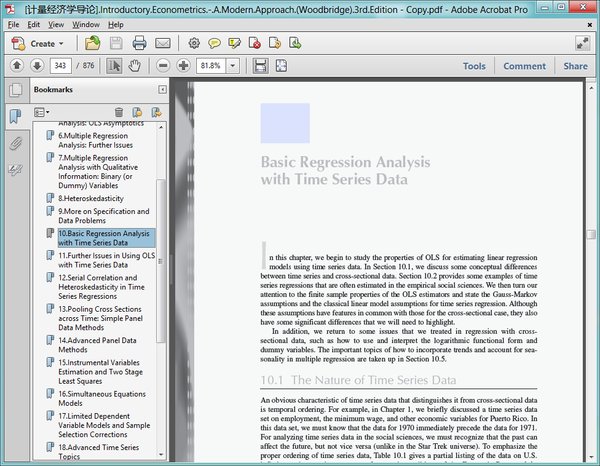Click the Open file folder icon

[x=92, y=43]
